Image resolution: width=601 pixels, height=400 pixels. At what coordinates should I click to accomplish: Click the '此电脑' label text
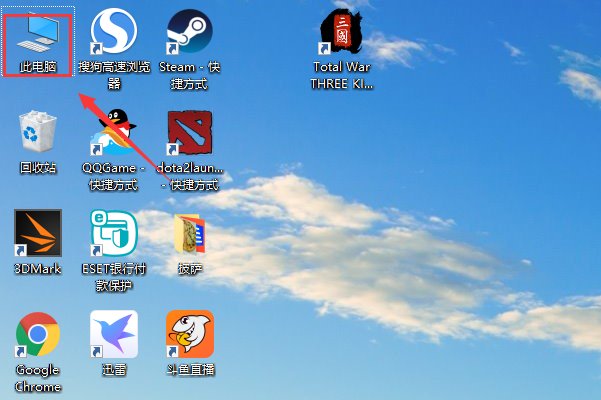click(38, 67)
